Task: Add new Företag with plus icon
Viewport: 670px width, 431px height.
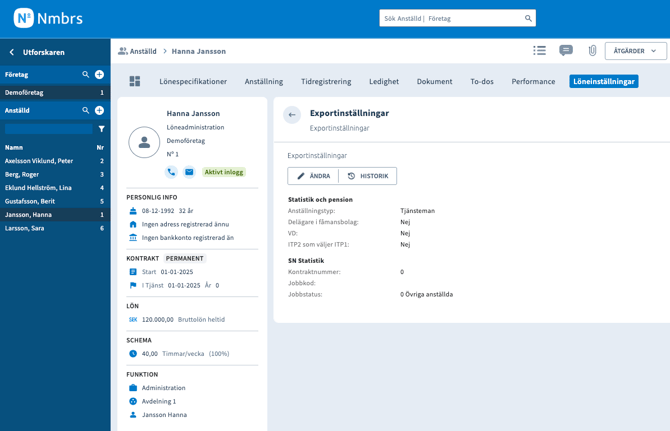Action: coord(99,75)
